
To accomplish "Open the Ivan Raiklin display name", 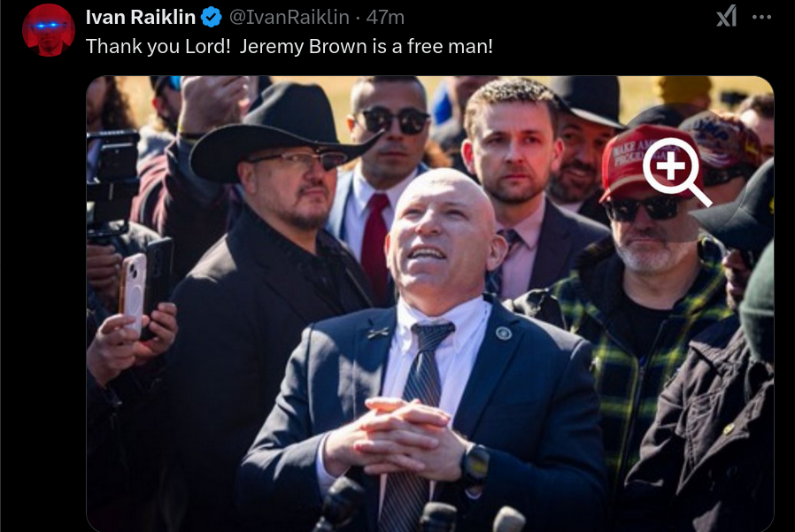I will 141,17.
